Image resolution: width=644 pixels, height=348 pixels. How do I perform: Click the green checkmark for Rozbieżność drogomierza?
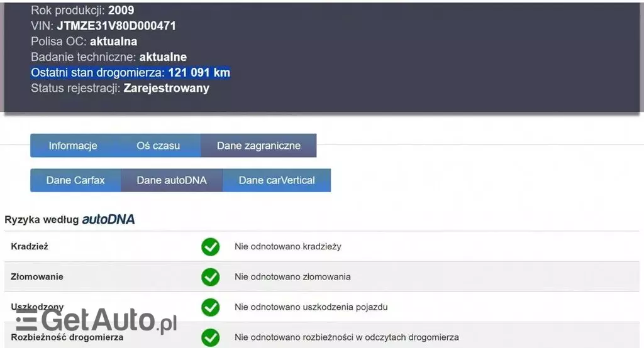coord(210,337)
